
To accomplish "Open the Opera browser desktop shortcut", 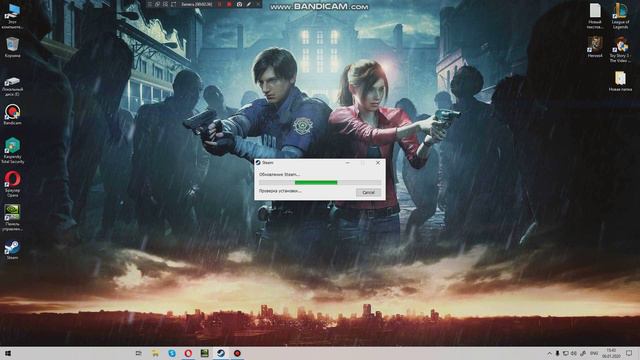I will coord(13,184).
